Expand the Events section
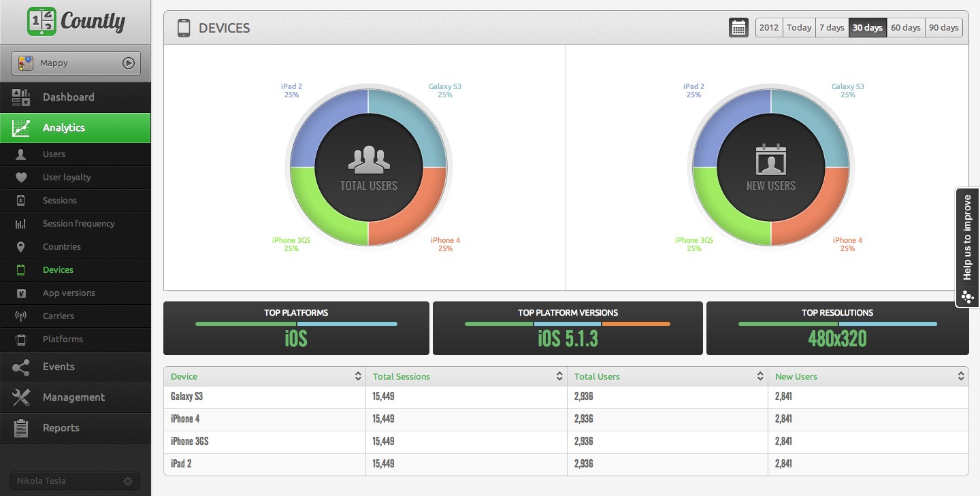Viewport: 980px width, 496px height. click(x=75, y=367)
